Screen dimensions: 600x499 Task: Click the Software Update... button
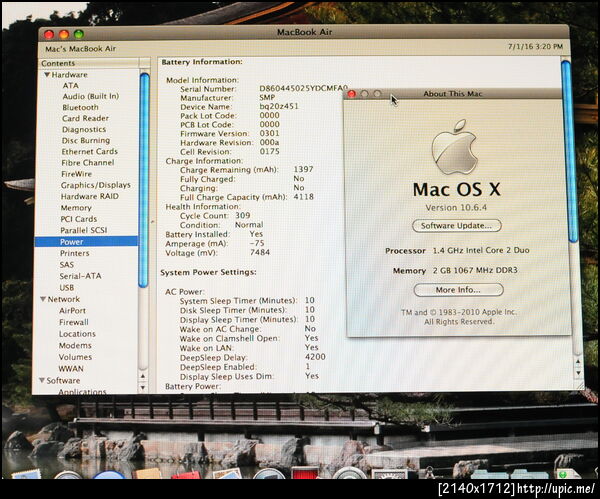[457, 226]
